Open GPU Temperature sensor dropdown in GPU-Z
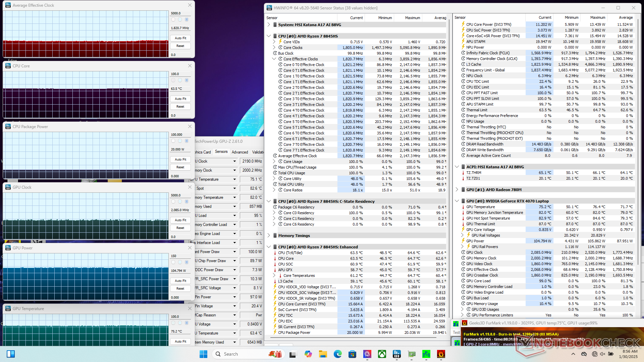This screenshot has width=644, height=362. [x=234, y=179]
